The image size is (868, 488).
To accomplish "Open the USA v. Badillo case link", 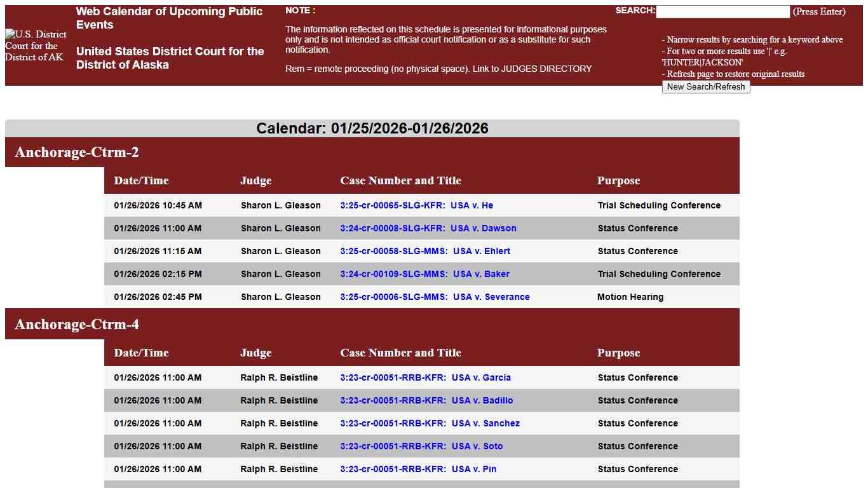I will (426, 400).
